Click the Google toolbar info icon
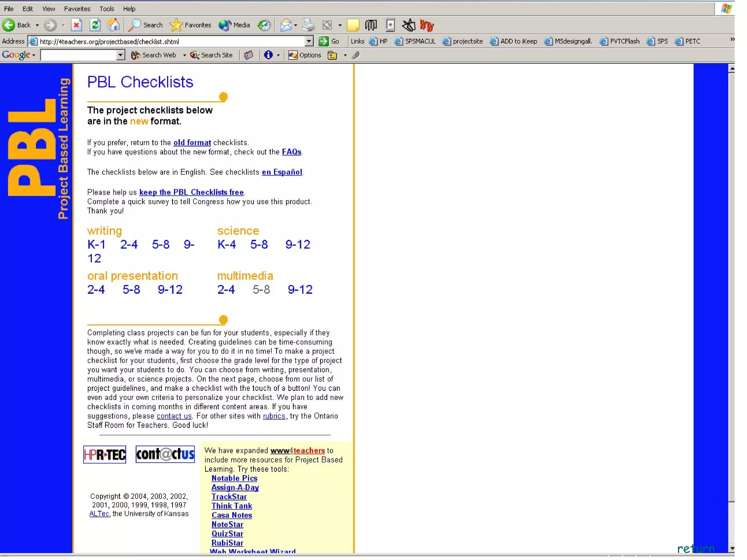Image resolution: width=747 pixels, height=560 pixels. tap(268, 55)
